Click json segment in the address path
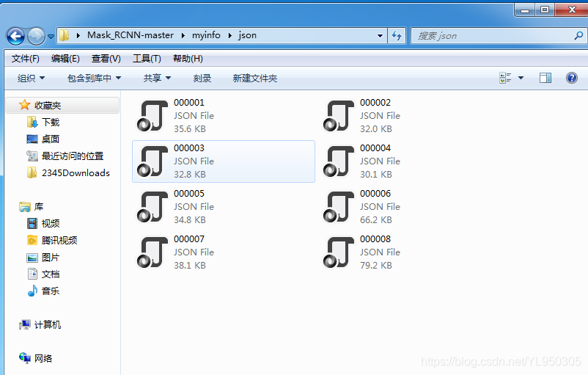Viewport: 588px width, 375px height. (x=248, y=35)
